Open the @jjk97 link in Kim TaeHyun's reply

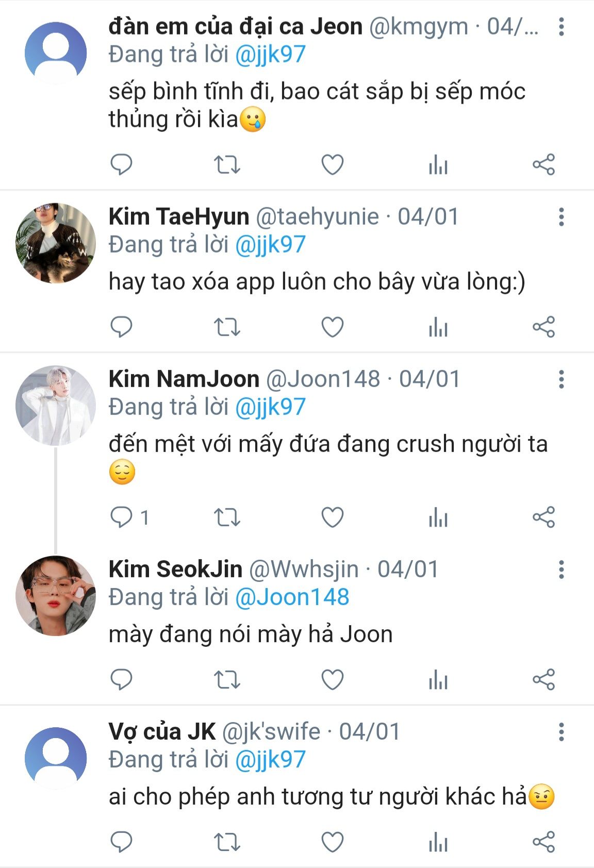pos(270,245)
